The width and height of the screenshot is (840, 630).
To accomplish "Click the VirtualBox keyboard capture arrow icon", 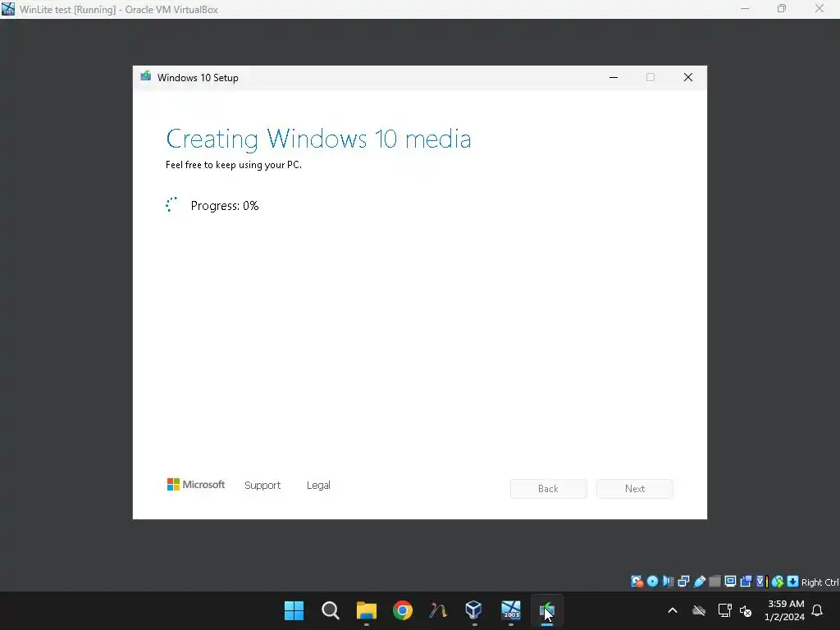I will 793,582.
